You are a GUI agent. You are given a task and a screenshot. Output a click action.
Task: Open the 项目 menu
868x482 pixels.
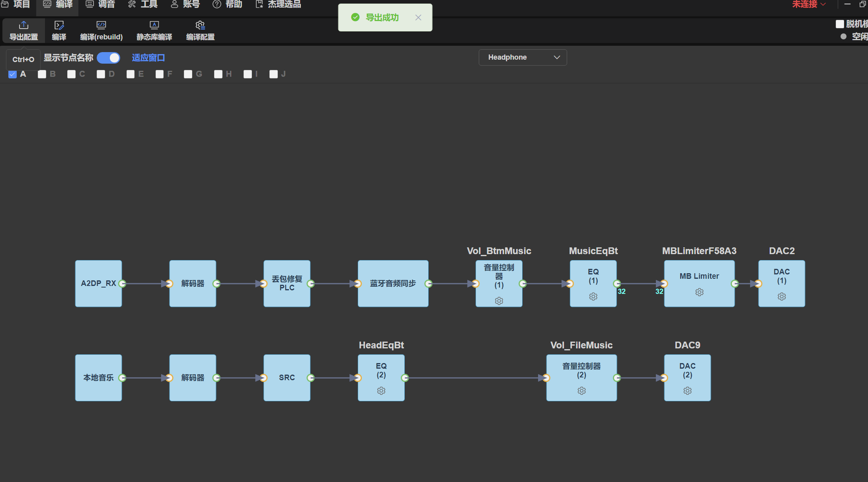(x=16, y=4)
